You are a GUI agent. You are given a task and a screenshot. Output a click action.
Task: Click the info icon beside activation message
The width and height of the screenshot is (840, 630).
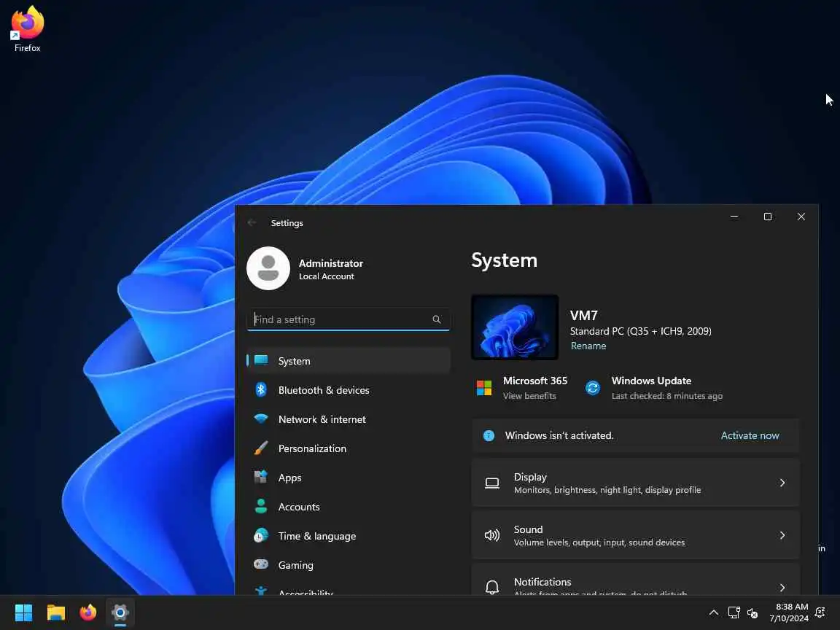(x=489, y=435)
